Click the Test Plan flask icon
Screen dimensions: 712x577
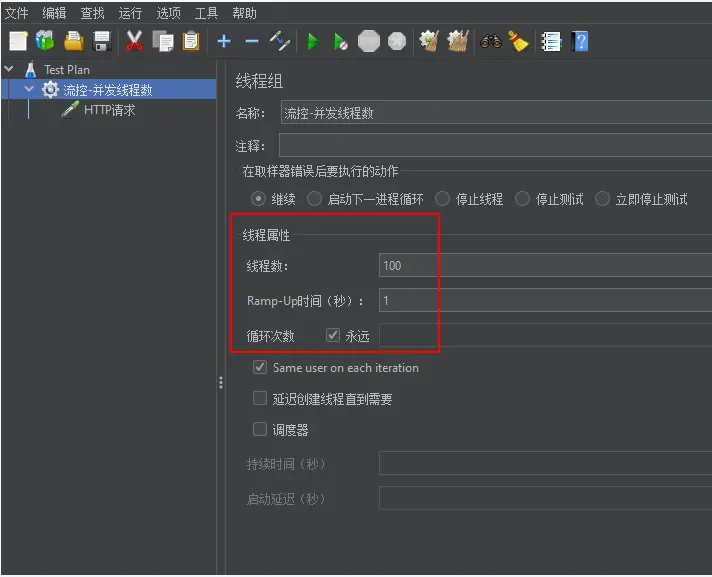click(30, 70)
